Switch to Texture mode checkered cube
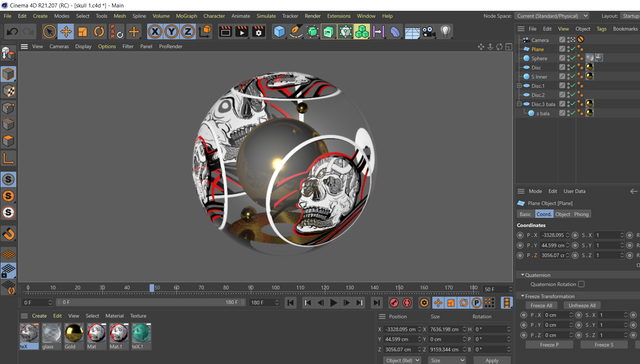 coord(8,91)
